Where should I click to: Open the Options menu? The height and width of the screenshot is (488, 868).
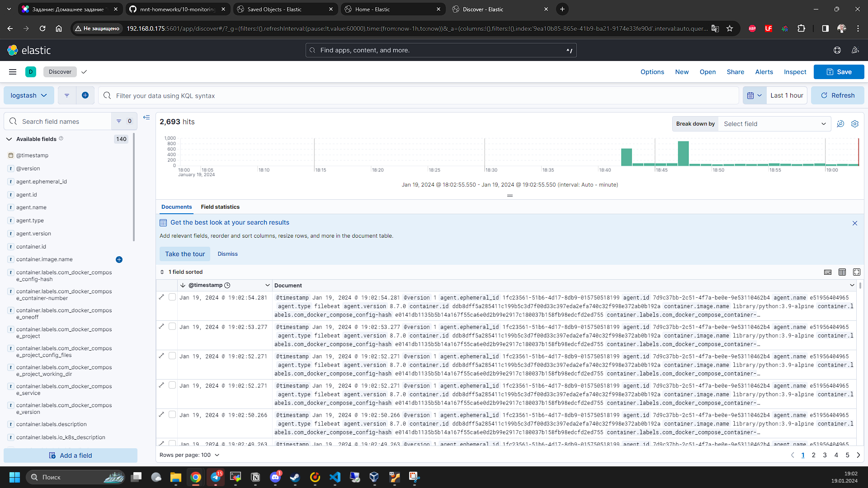pos(652,72)
